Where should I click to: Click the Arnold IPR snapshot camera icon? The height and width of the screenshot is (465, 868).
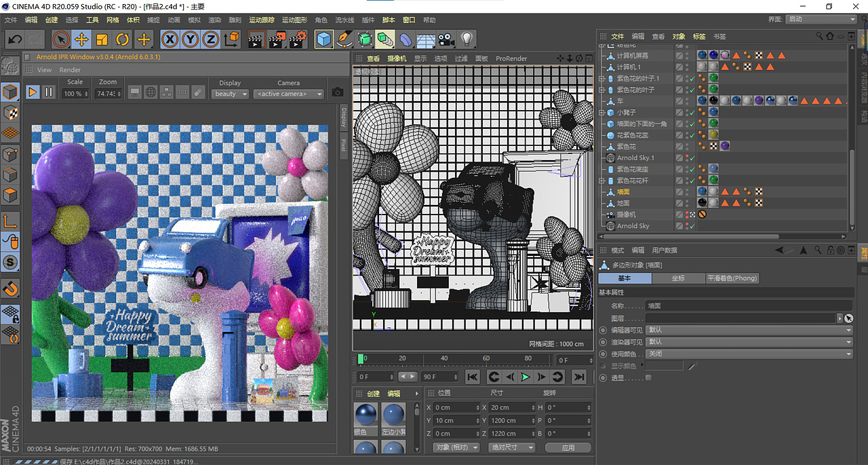(x=337, y=92)
